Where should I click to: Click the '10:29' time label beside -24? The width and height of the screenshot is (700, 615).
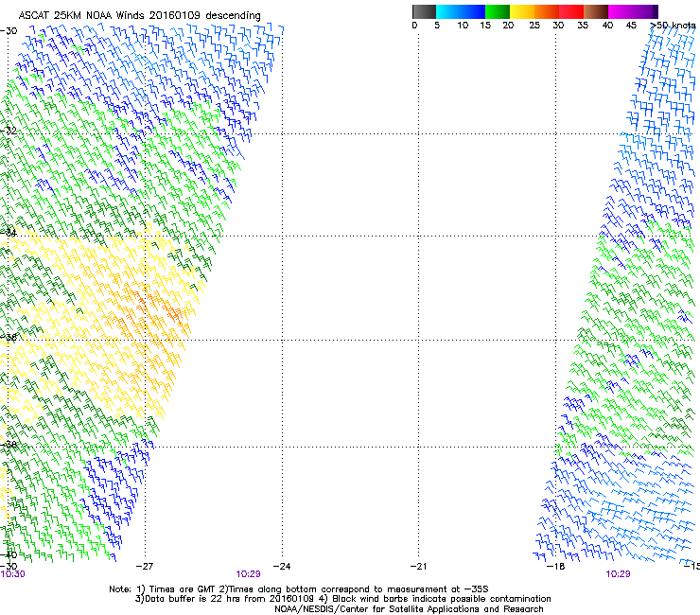click(x=248, y=574)
